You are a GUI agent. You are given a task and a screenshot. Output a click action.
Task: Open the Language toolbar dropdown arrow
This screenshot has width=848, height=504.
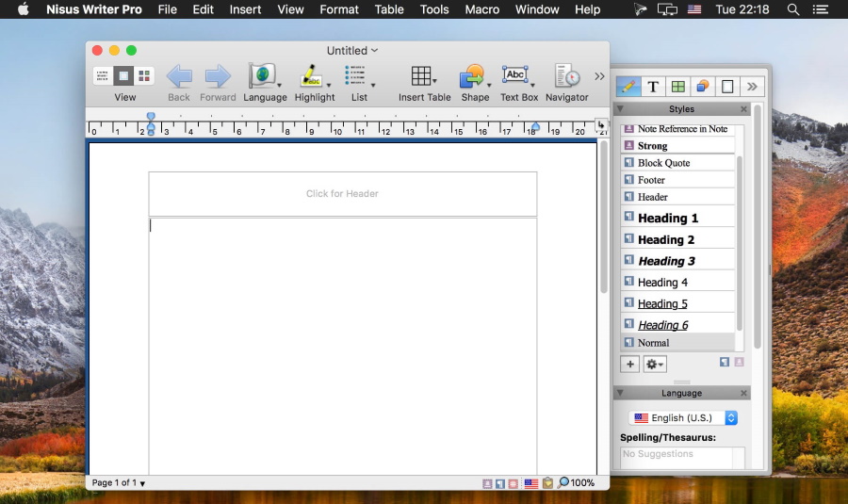(280, 86)
